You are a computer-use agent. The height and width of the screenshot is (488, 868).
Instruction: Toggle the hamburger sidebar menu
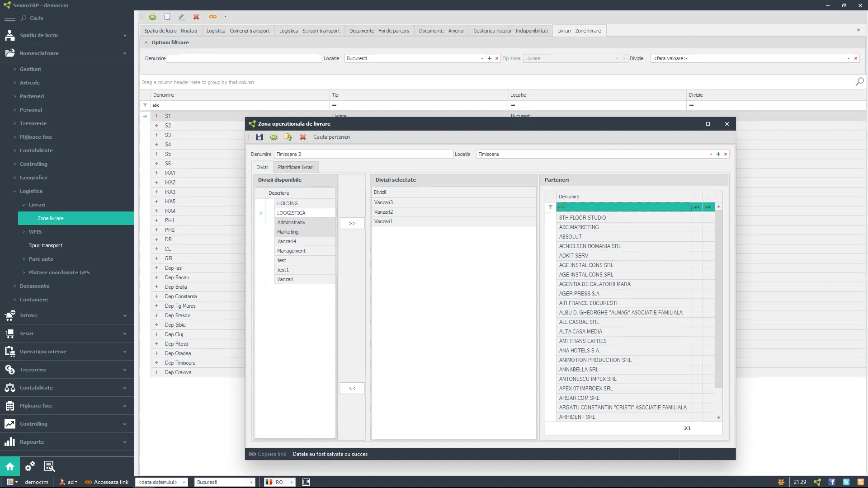(9, 18)
